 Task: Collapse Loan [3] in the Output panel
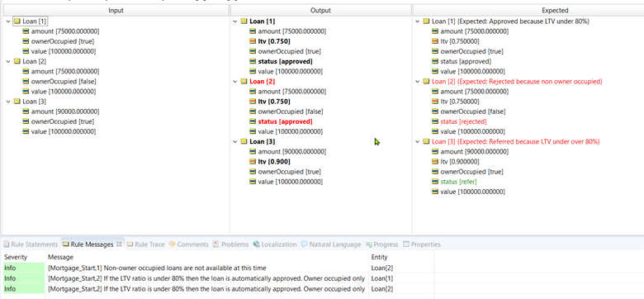(235, 142)
